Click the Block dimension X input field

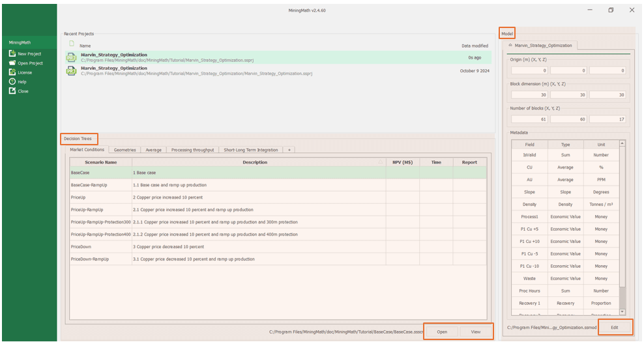[x=529, y=95]
